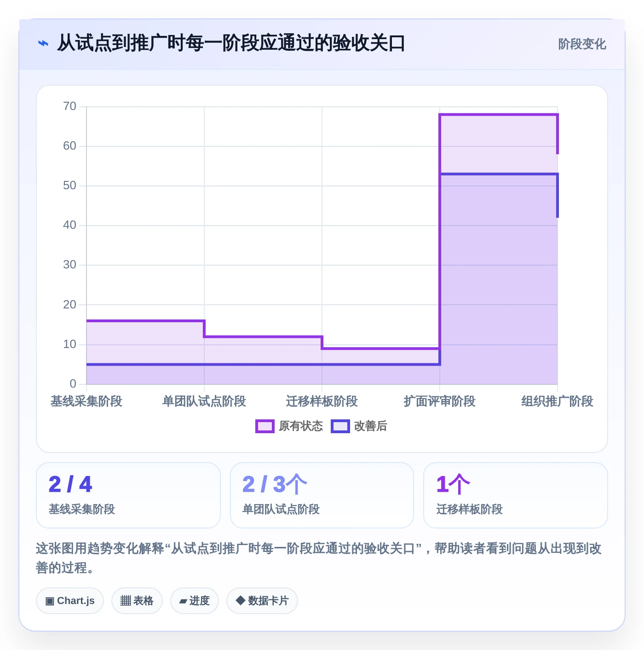Viewport: 644px width, 650px height.
Task: Click the 单团队试点阶段 x-axis label
Action: [x=204, y=401]
